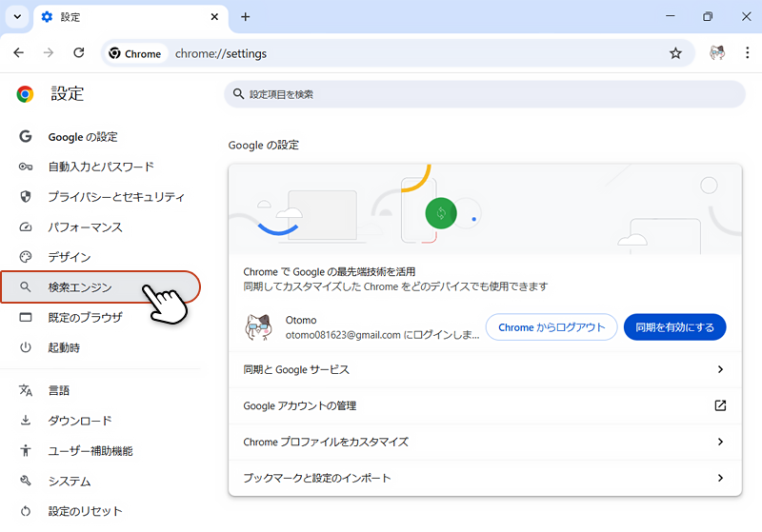Click the speedometer performance icon

click(26, 227)
